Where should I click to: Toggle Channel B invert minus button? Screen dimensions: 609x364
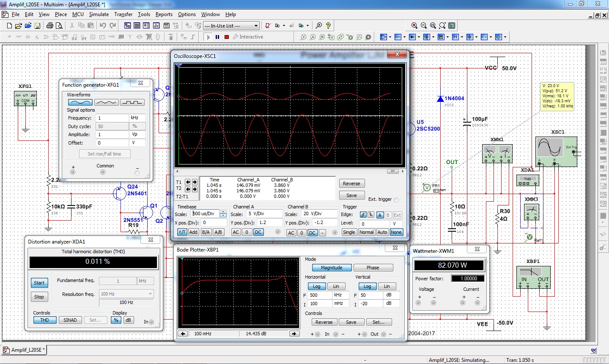click(x=322, y=233)
